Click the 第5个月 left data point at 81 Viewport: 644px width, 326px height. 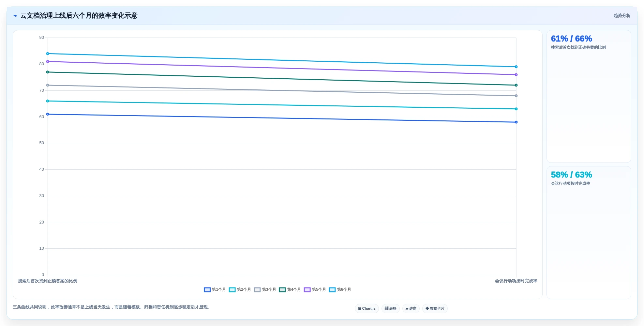(48, 62)
